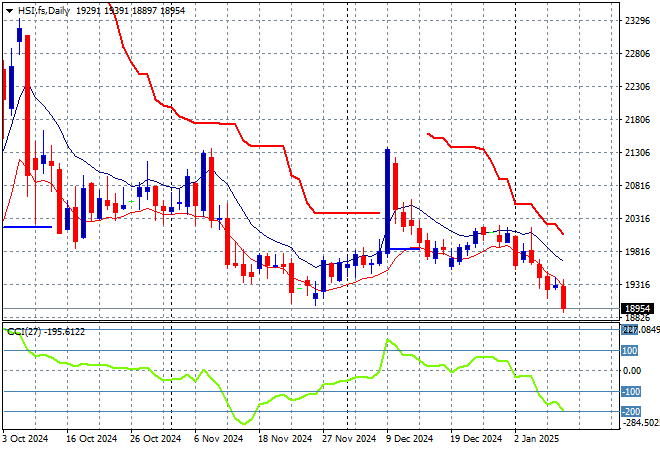
Task: Click the last red candle at chart's right edge
Action: 564,297
